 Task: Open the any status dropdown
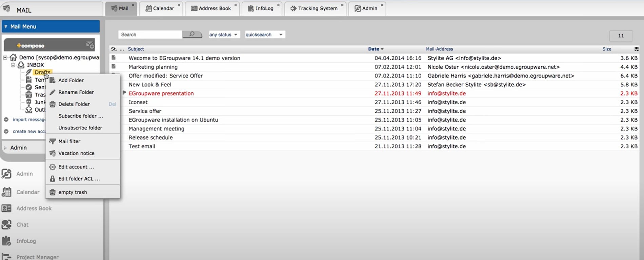click(x=224, y=35)
